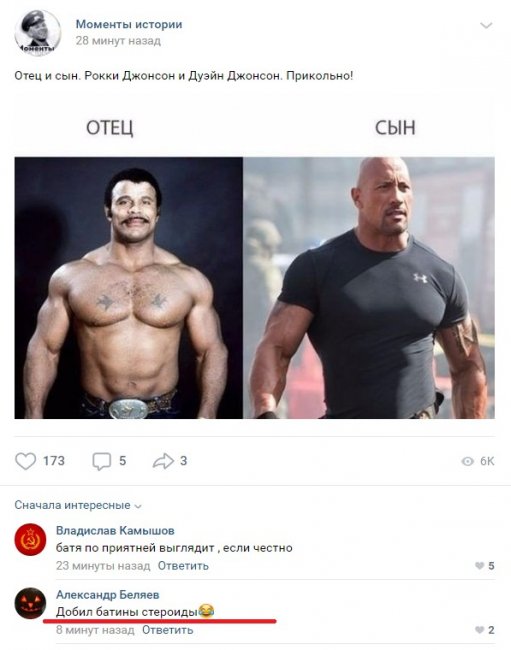
Task: Open Александр Беляев's pumpkin avatar
Action: click(x=30, y=603)
